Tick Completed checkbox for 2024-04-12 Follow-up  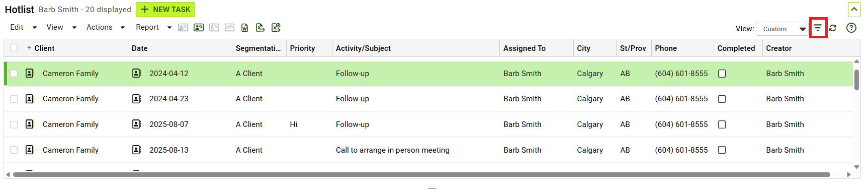(x=722, y=74)
